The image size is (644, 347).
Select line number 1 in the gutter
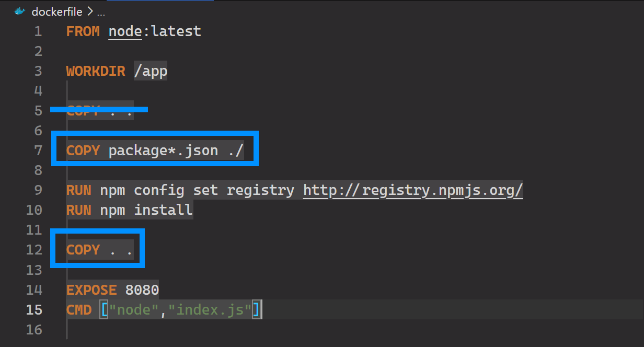click(x=38, y=31)
